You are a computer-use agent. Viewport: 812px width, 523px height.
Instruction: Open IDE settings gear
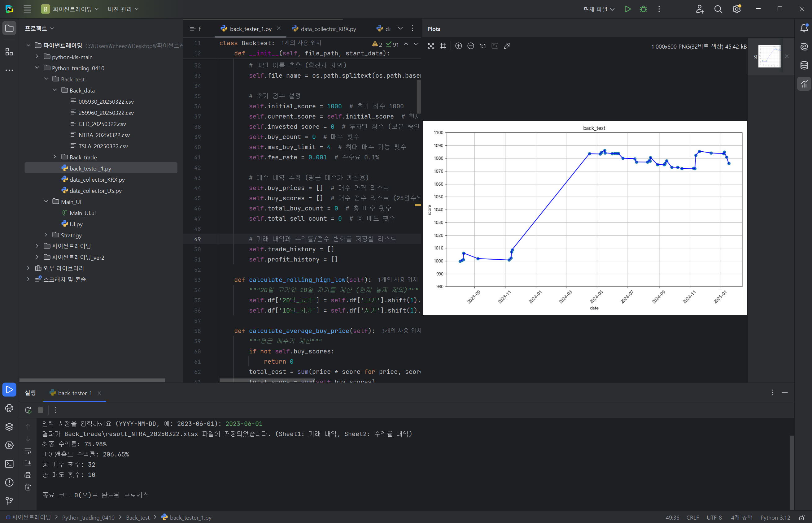coord(736,9)
